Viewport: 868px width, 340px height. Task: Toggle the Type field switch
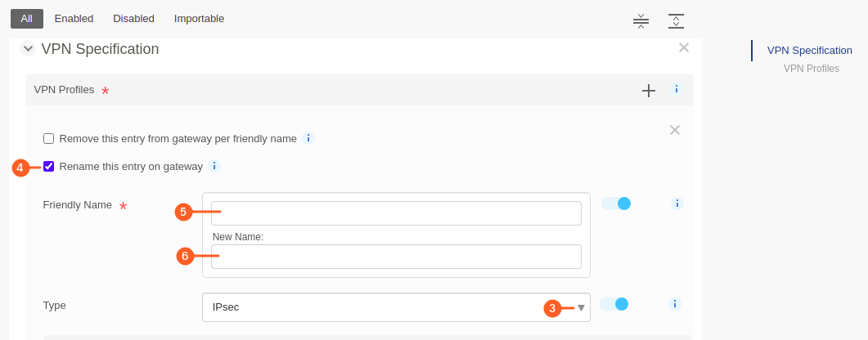[614, 304]
